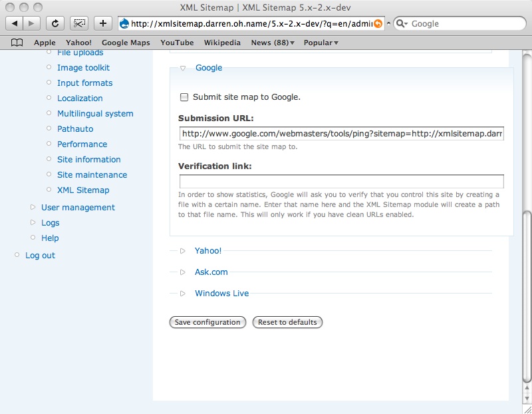The image size is (532, 414).
Task: Reload the page with the refresh icon
Action: pos(55,23)
